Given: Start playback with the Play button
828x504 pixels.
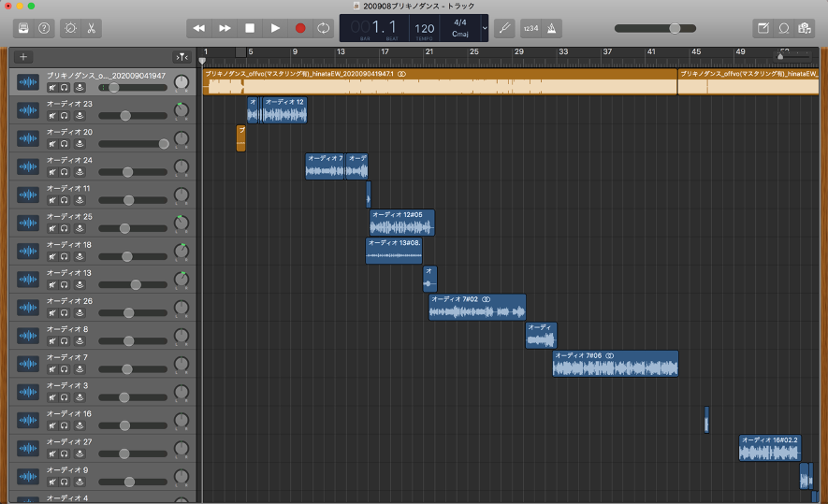Looking at the screenshot, I should pos(275,28).
